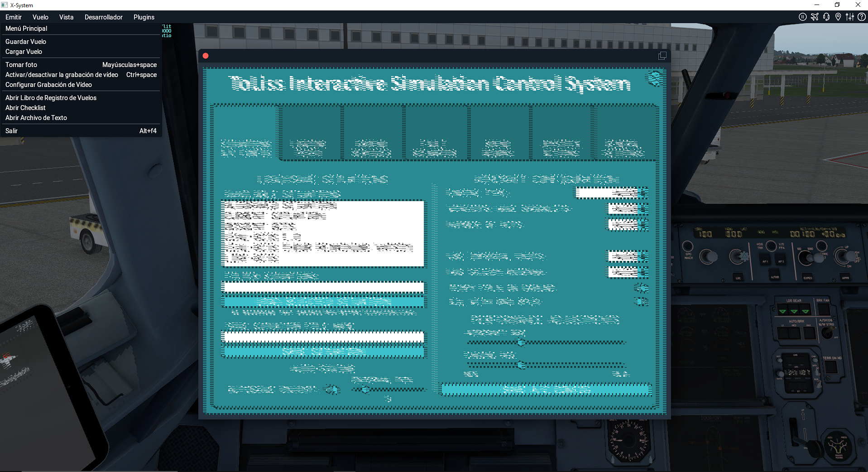Choose Menú Principal from the menu

(81, 29)
